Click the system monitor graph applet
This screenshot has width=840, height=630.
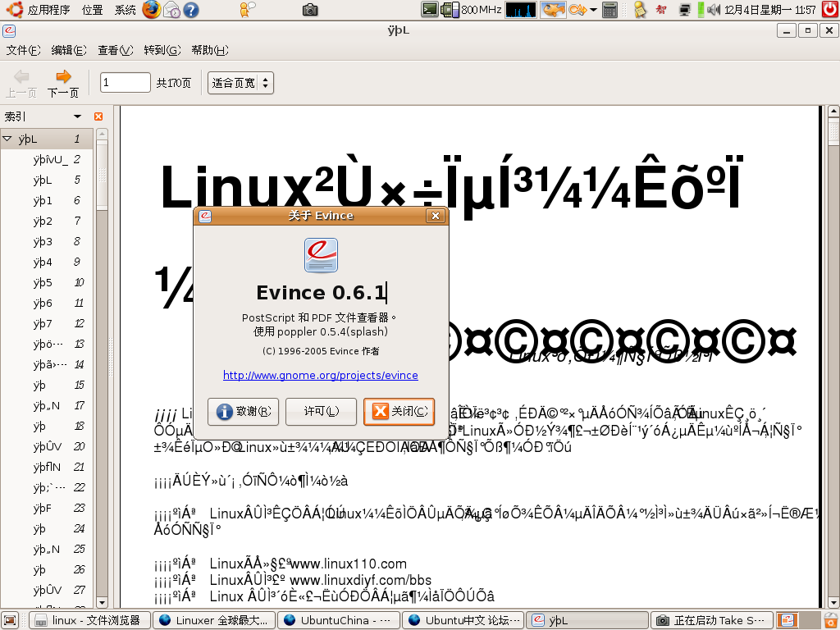(521, 10)
